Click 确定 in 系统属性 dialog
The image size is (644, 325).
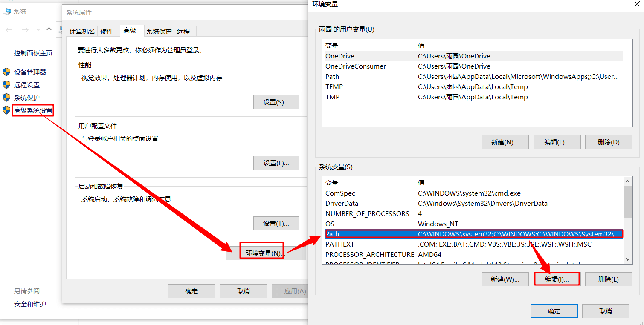(191, 291)
